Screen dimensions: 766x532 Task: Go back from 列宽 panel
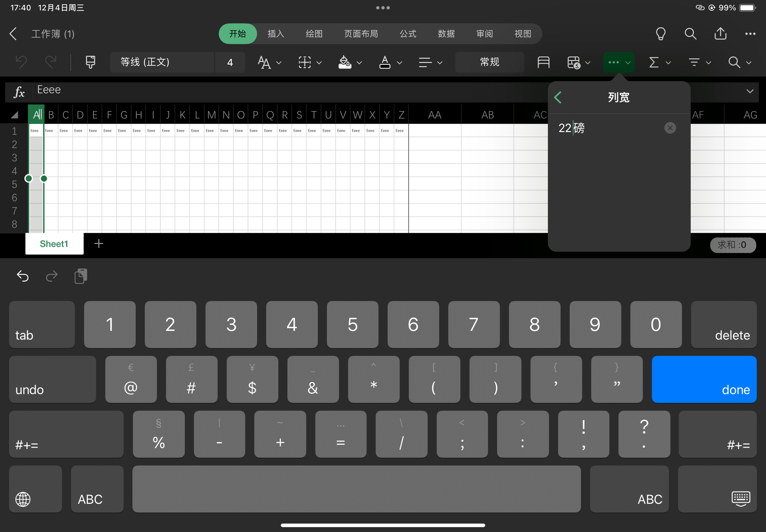click(558, 97)
